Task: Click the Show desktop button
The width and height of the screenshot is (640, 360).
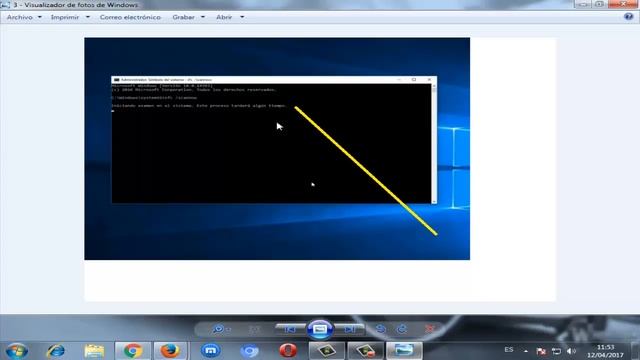Action: pos(636,351)
